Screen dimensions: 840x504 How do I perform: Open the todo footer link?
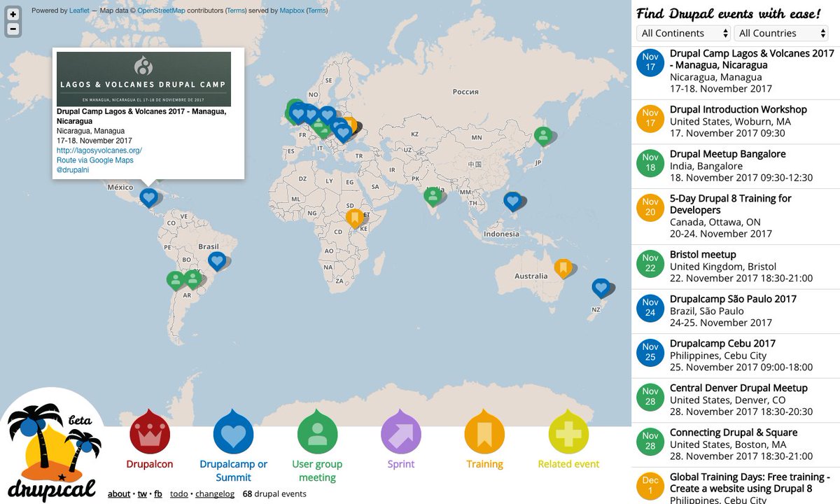179,493
